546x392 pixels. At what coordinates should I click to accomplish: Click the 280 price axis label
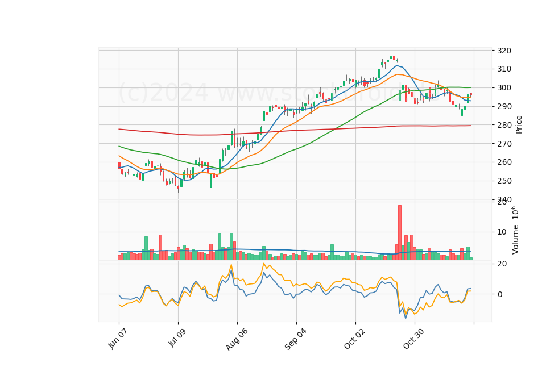pyautogui.click(x=504, y=125)
